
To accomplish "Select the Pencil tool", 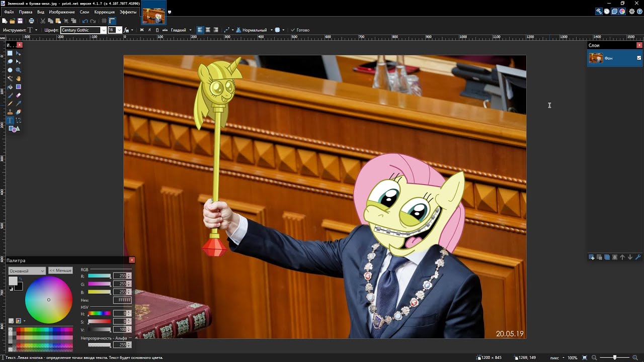I will (10, 104).
